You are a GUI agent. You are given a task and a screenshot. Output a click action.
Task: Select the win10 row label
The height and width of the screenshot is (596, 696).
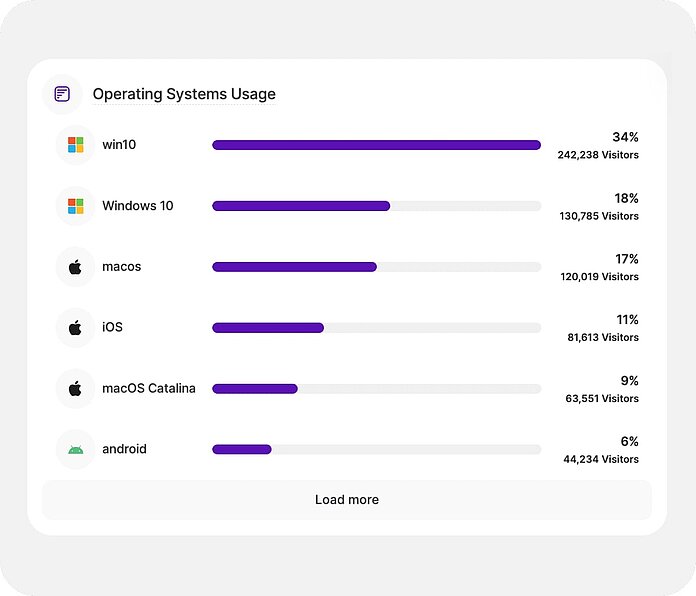119,145
